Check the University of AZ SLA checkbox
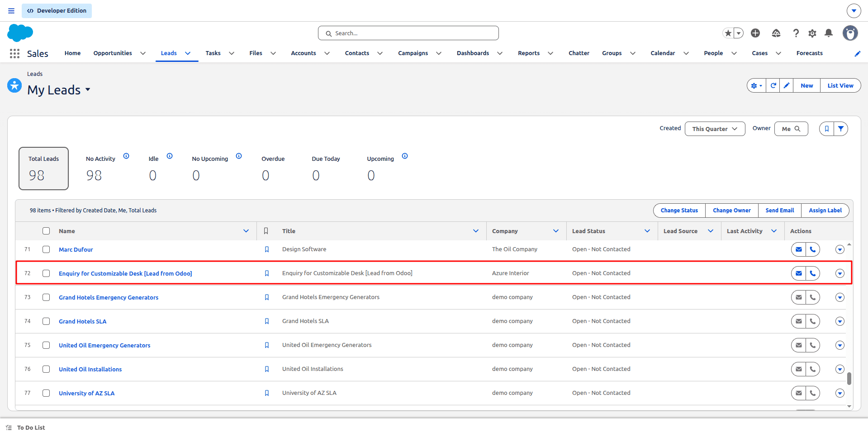The width and height of the screenshot is (868, 436). (x=46, y=393)
